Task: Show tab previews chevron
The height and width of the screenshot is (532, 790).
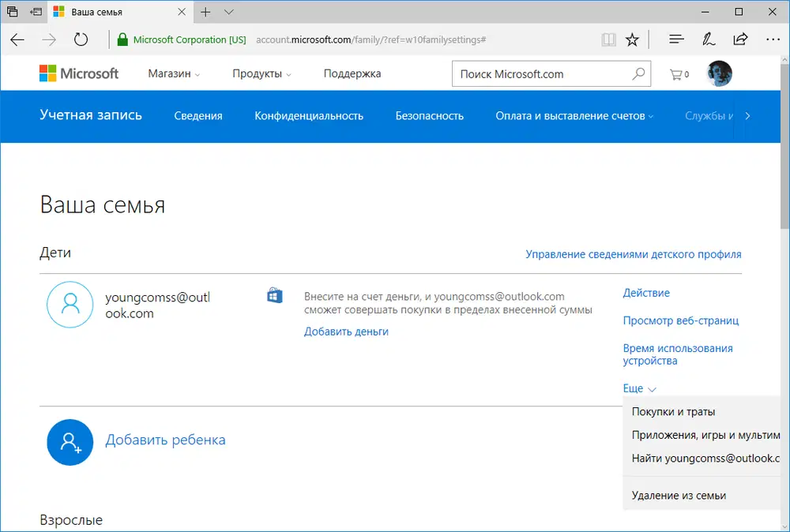Action: [x=229, y=12]
